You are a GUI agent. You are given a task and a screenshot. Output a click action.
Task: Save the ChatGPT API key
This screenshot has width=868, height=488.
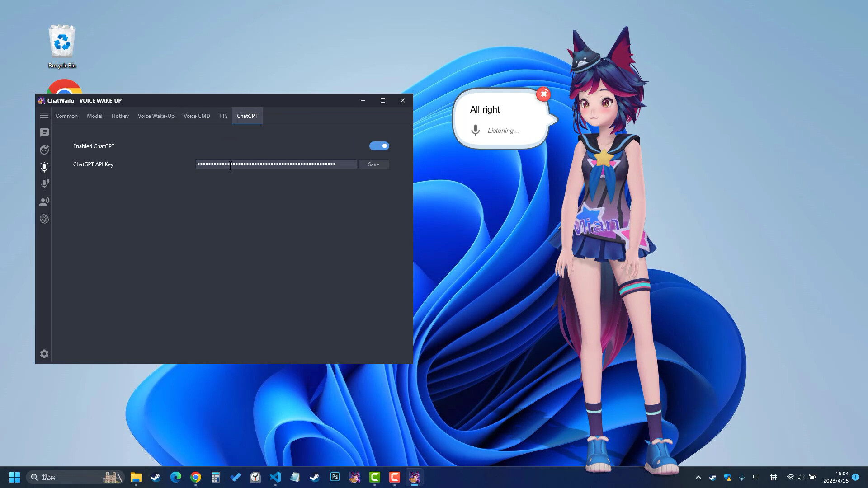coord(373,164)
